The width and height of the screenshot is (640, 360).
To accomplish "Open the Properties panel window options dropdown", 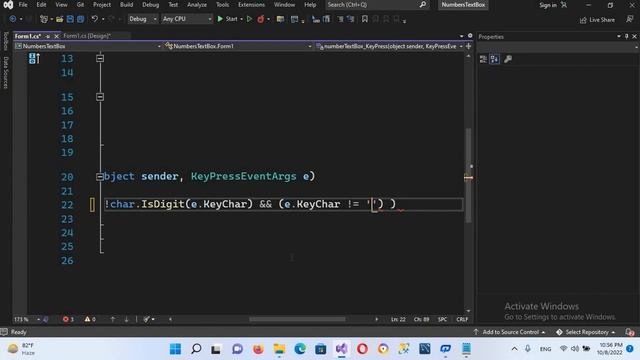I will (619, 36).
